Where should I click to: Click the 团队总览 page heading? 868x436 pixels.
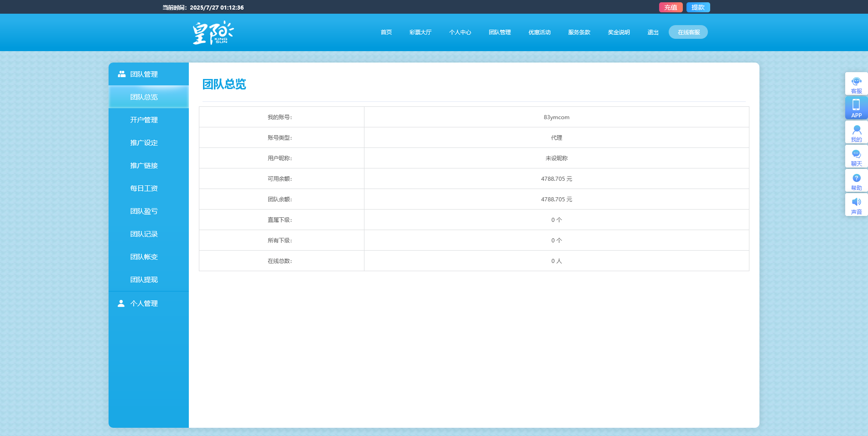(224, 84)
